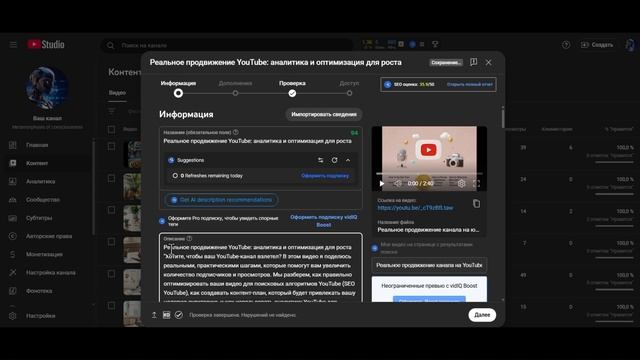Viewport: 640px width, 360px height.
Task: Click into the video title field
Action: click(x=257, y=141)
